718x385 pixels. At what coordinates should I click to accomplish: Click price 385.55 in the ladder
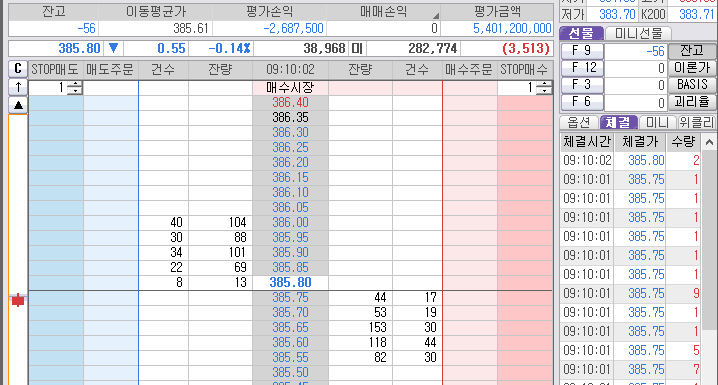(290, 358)
